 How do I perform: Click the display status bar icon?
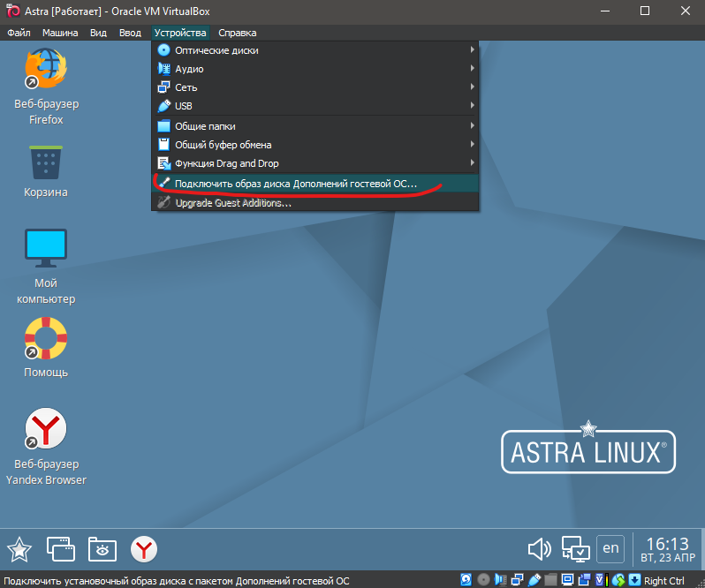coord(567,580)
